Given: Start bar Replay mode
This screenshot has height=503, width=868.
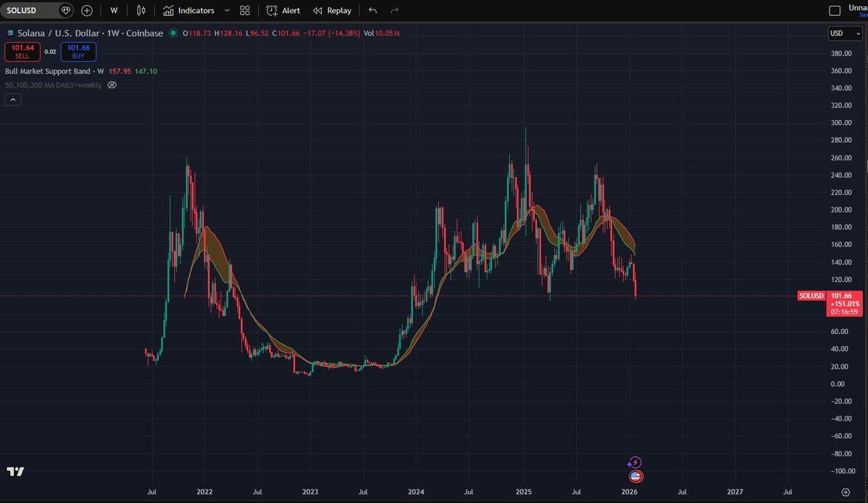Looking at the screenshot, I should pos(332,11).
